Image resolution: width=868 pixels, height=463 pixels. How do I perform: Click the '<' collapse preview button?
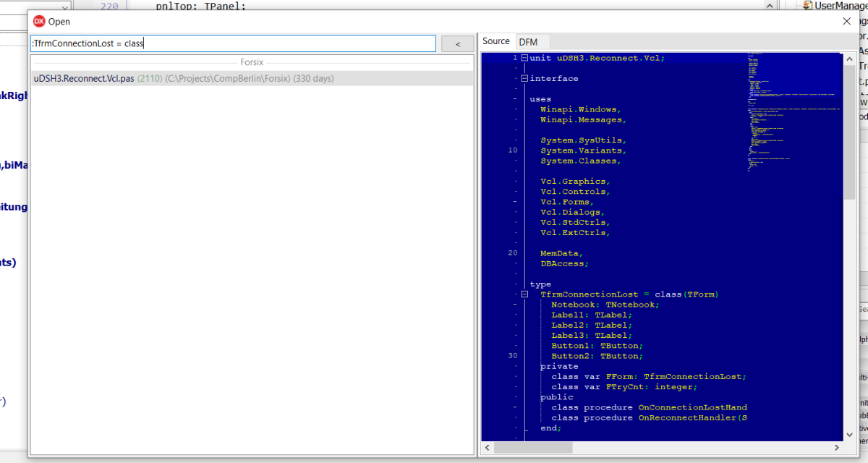click(x=457, y=44)
